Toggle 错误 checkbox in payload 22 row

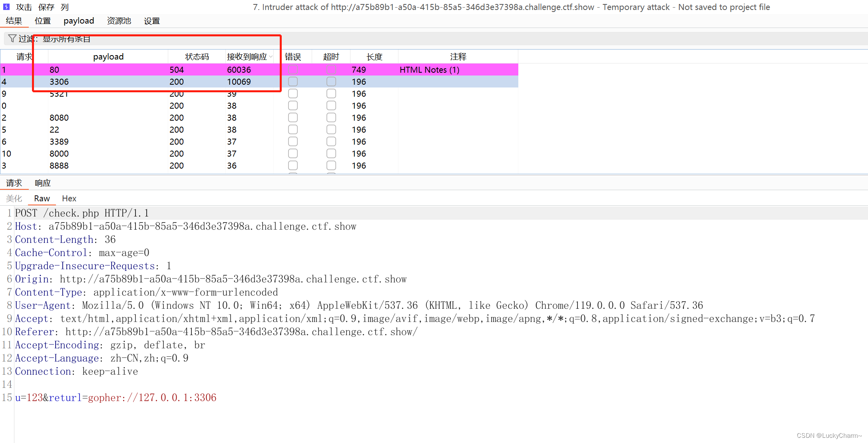pos(293,129)
